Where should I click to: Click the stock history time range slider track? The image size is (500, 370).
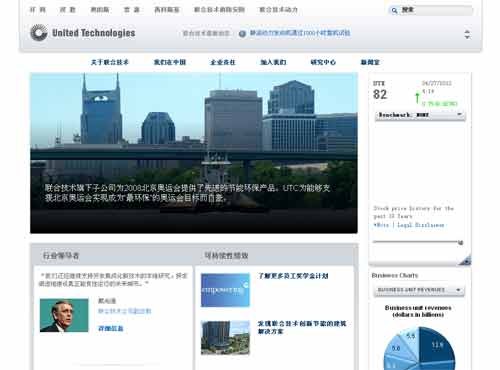click(416, 242)
